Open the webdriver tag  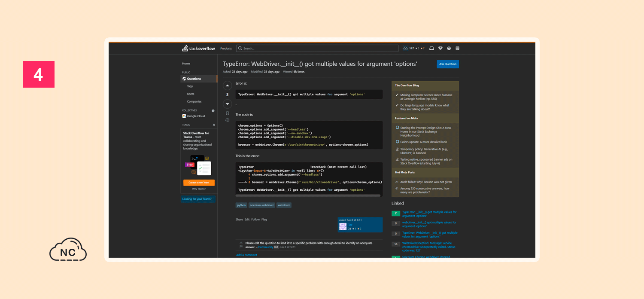(284, 205)
